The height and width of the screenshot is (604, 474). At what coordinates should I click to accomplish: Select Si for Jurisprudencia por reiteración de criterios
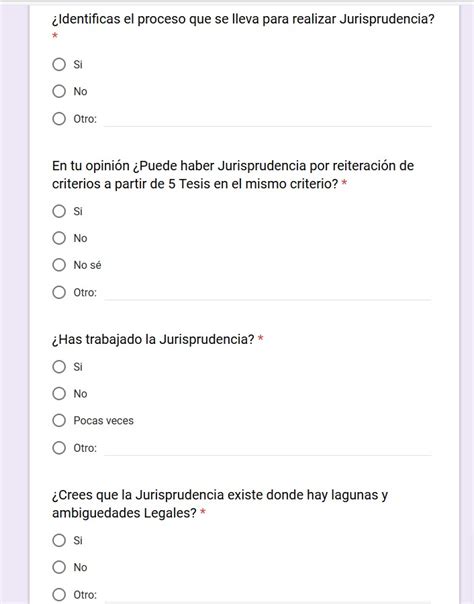(x=59, y=211)
